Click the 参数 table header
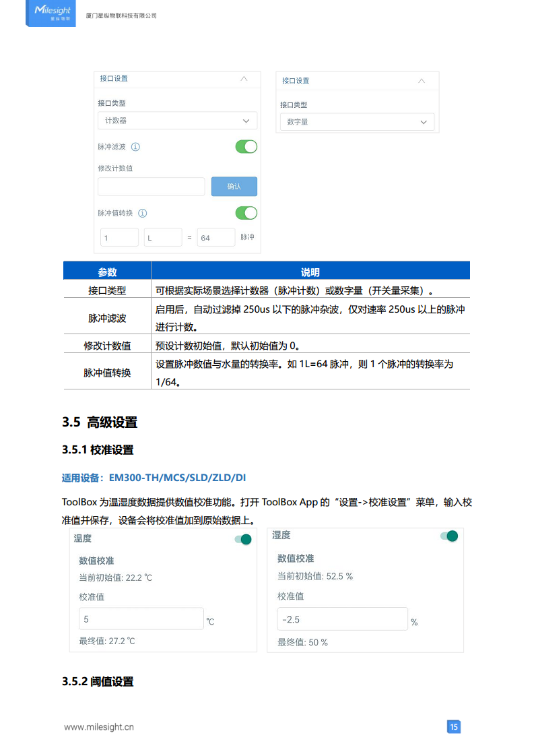This screenshot has width=534, height=756. 107,271
